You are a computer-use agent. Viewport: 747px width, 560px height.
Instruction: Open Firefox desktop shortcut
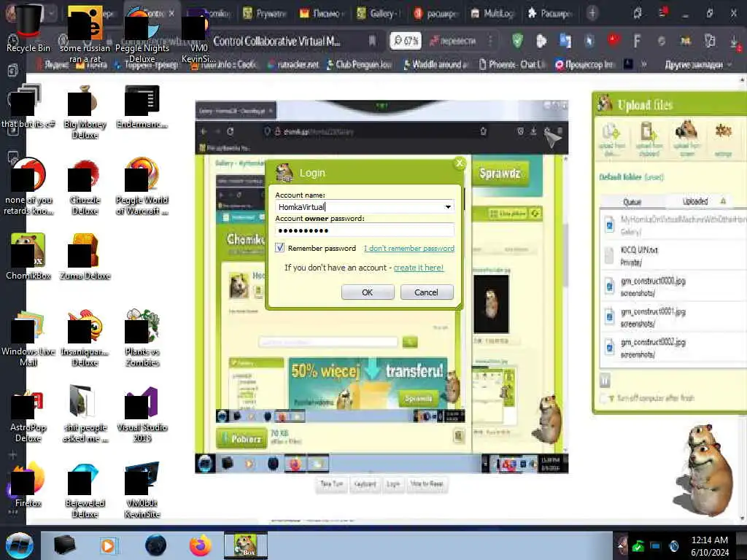tap(28, 485)
